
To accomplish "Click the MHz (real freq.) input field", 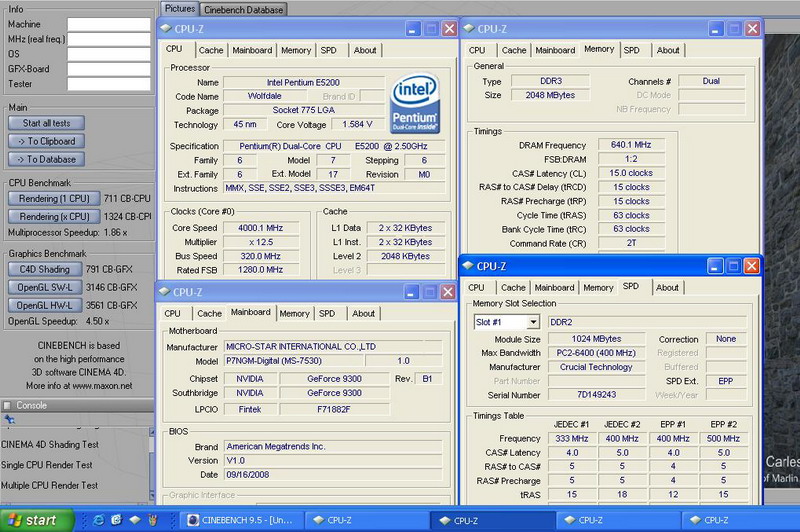I will click(x=109, y=39).
